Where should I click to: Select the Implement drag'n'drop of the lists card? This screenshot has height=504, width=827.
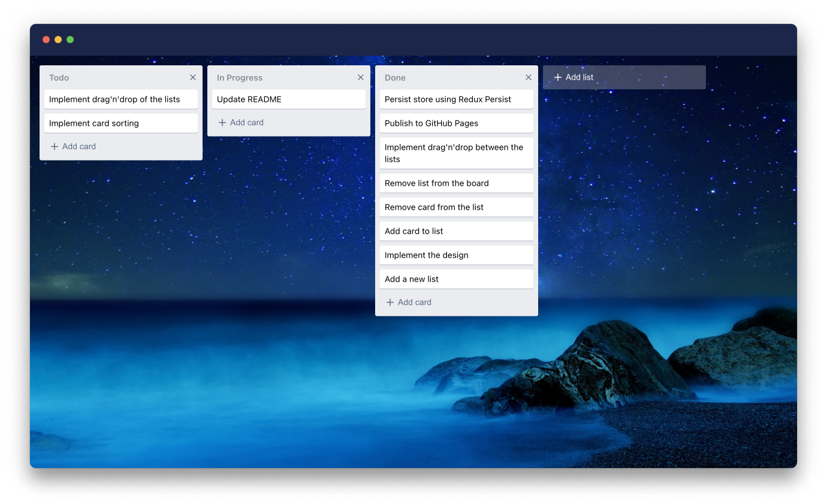click(120, 99)
